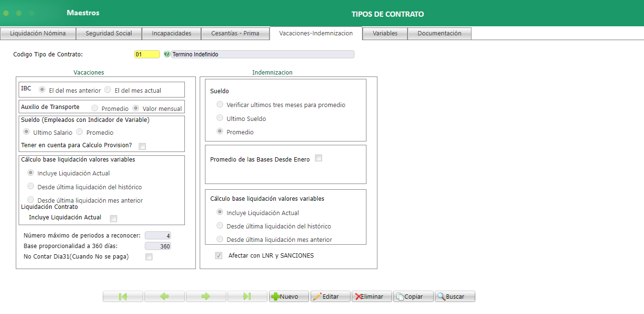The image size is (644, 314).
Task: Toggle 'No Contar Dia31' checkbox
Action: 149,257
